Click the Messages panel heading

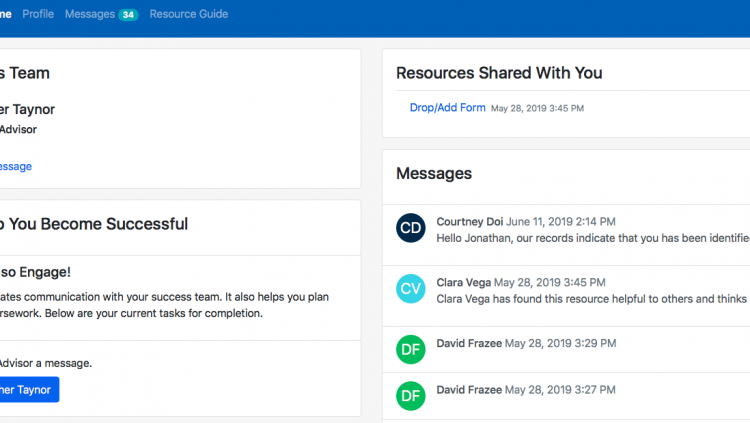[x=434, y=173]
